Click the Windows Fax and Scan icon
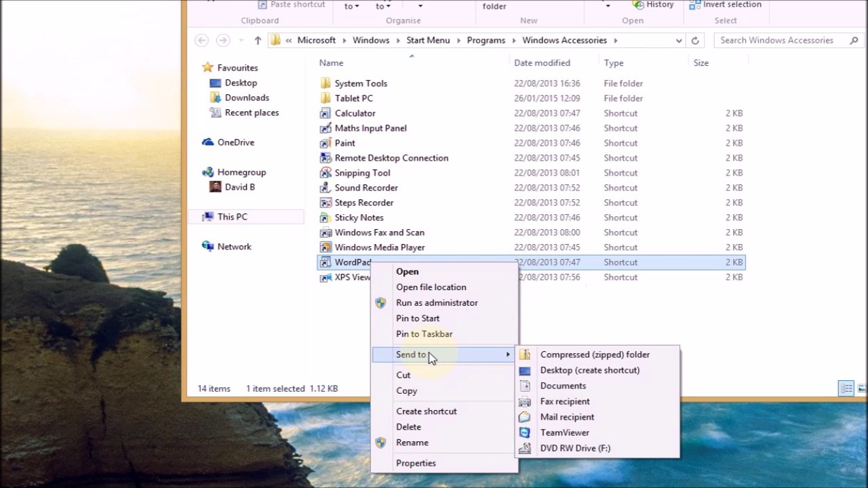The width and height of the screenshot is (868, 488). click(325, 232)
